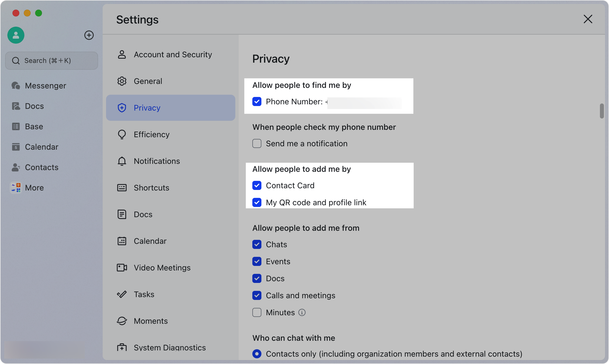Click the add button near the profile avatar

pos(89,35)
